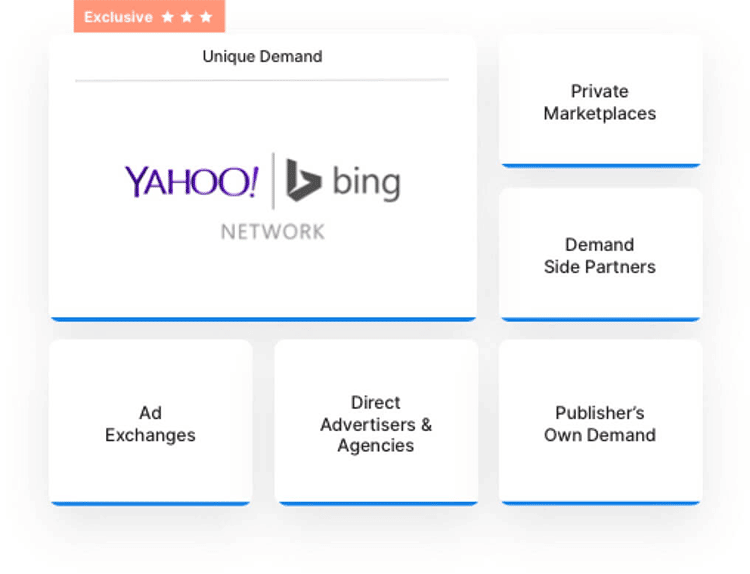Click the last star in Exclusive badge

(x=206, y=17)
